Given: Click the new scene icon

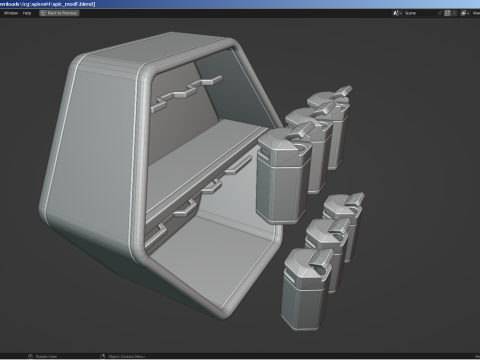Looking at the screenshot, I should tap(447, 13).
